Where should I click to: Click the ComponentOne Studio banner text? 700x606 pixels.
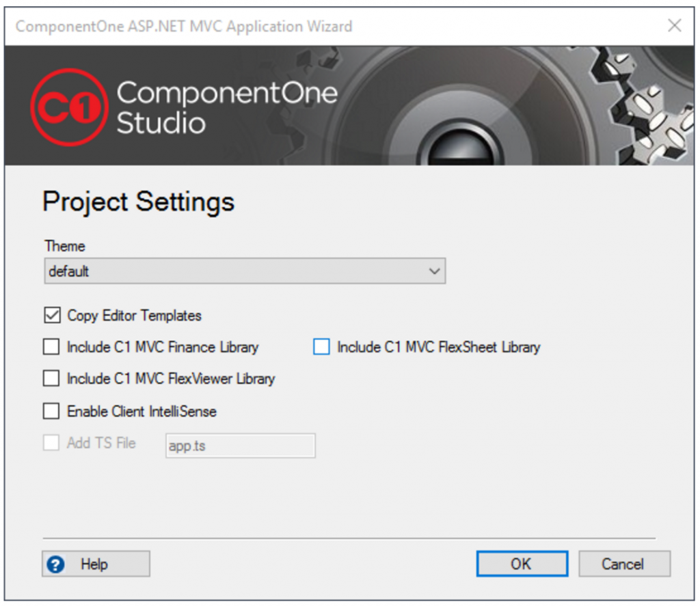[227, 107]
